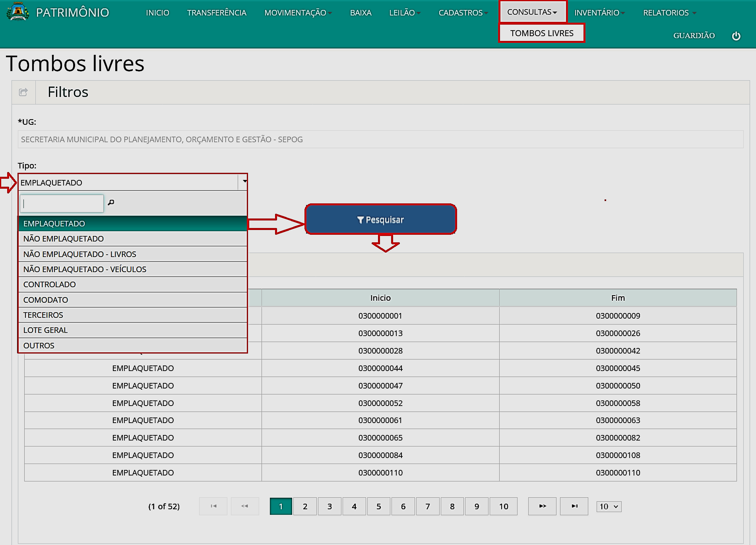Go to first page pagination icon
This screenshot has width=756, height=545.
[213, 506]
